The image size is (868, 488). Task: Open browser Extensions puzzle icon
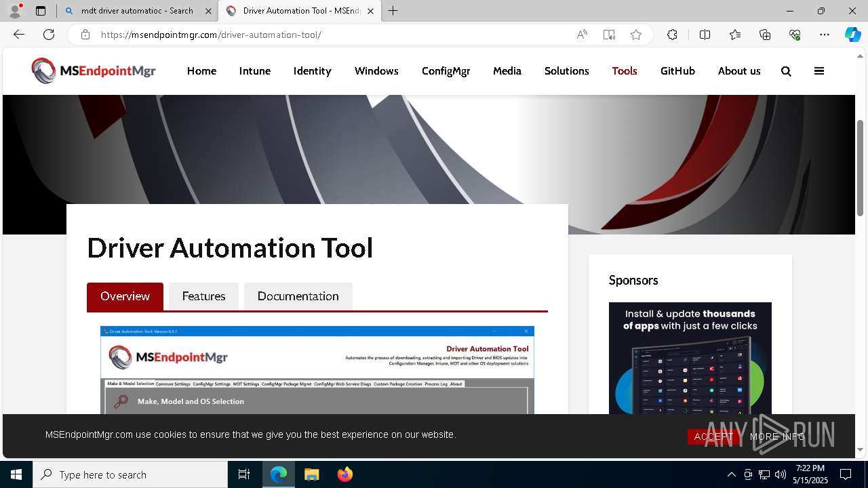click(x=672, y=35)
